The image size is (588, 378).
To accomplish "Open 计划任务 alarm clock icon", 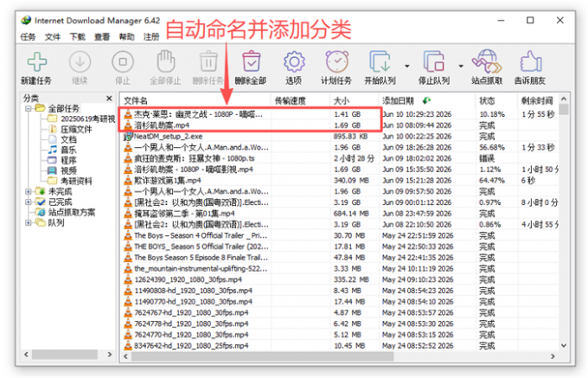I will [x=336, y=61].
